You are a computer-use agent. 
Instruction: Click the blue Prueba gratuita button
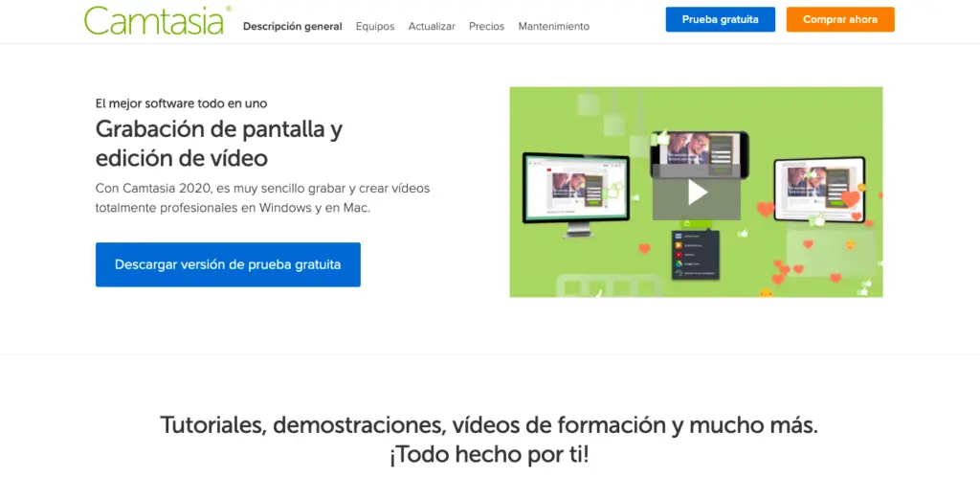[x=720, y=19]
